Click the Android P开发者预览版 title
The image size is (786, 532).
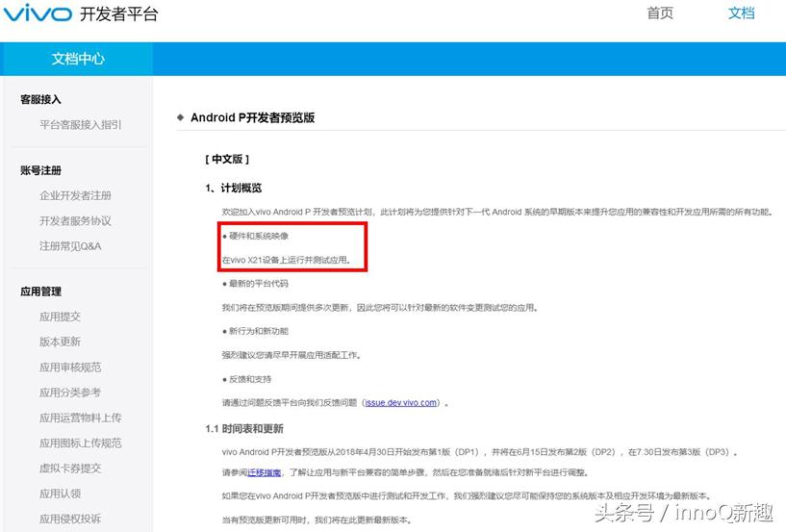coord(252,117)
